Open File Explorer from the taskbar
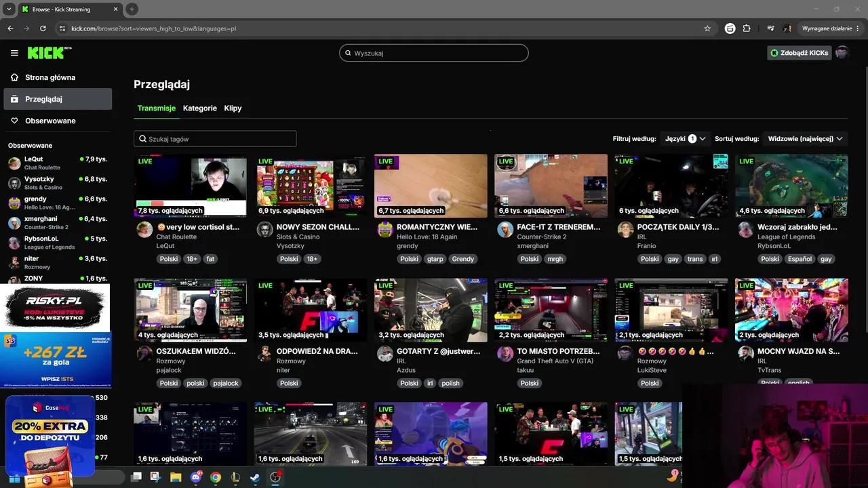The image size is (868, 488). pyautogui.click(x=176, y=477)
